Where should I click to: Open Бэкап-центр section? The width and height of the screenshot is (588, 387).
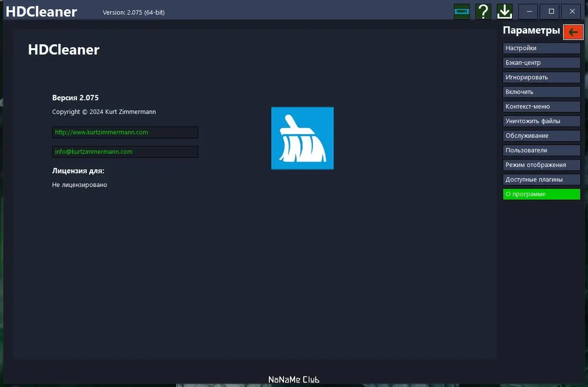click(542, 63)
